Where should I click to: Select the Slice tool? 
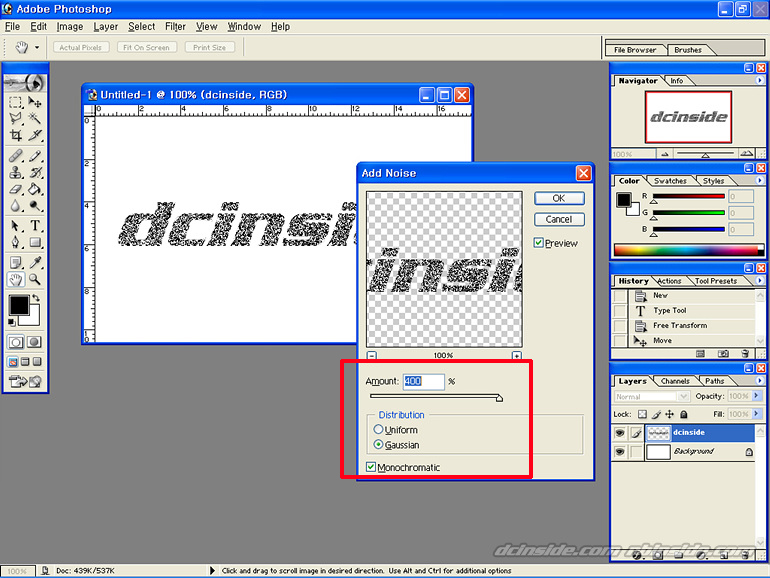tap(34, 135)
